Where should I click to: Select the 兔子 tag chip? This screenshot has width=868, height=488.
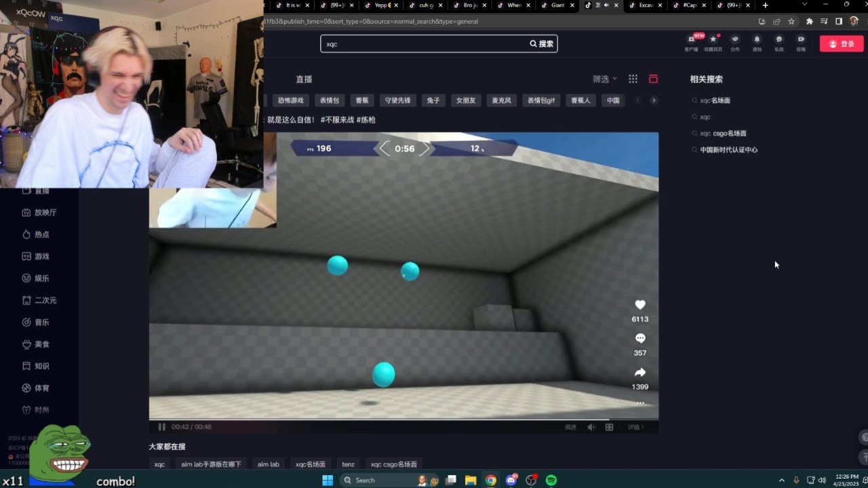tap(433, 100)
